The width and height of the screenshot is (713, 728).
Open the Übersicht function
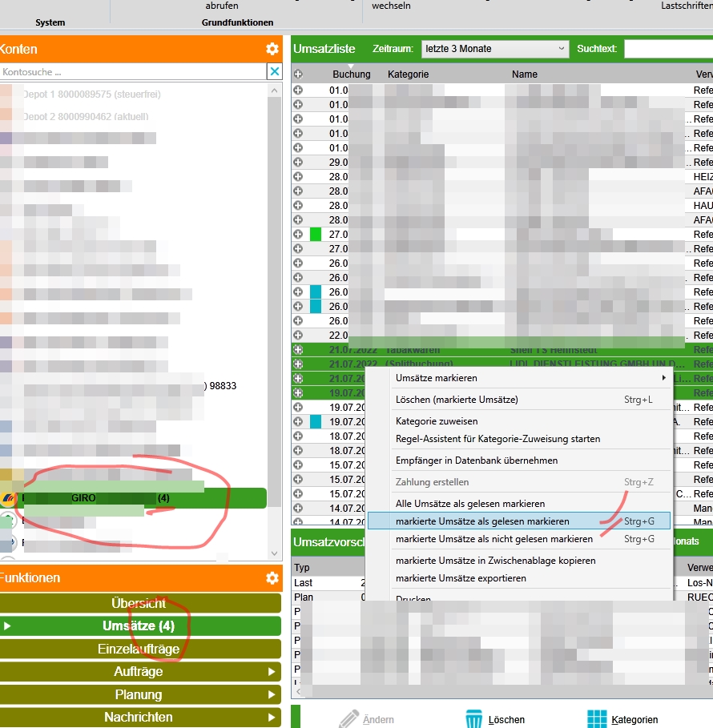140,603
